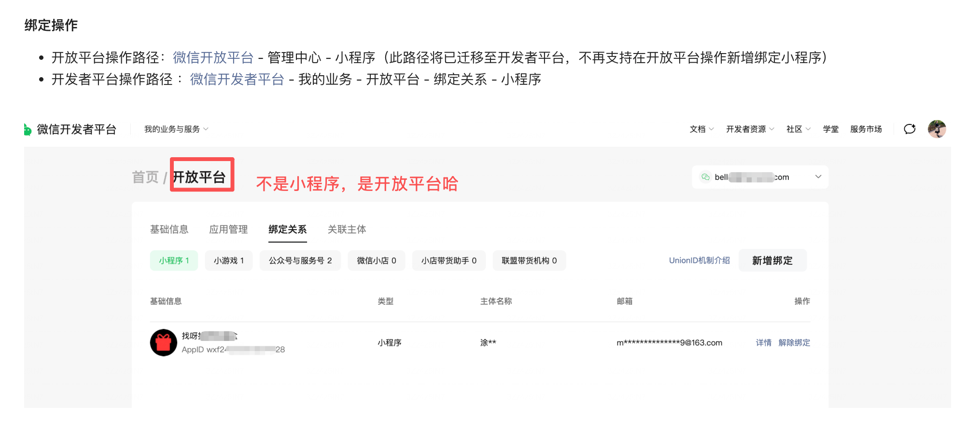This screenshot has width=980, height=434.
Task: Expand the 开发者资源 dropdown menu
Action: [x=750, y=129]
